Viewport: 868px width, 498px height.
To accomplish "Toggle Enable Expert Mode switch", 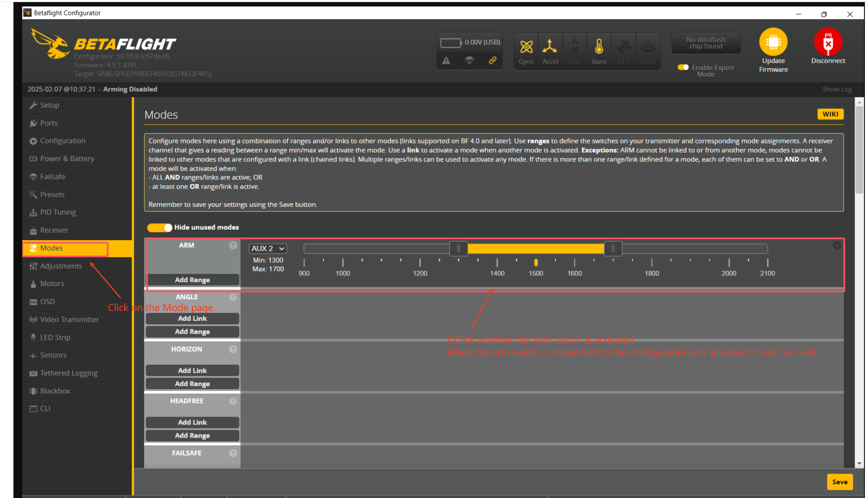I will tap(683, 68).
